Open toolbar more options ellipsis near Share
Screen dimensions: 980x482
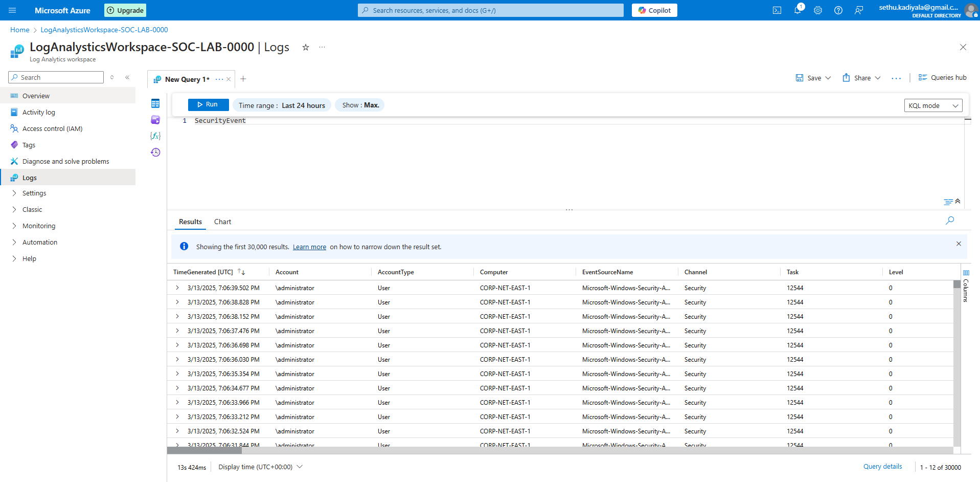pos(896,78)
